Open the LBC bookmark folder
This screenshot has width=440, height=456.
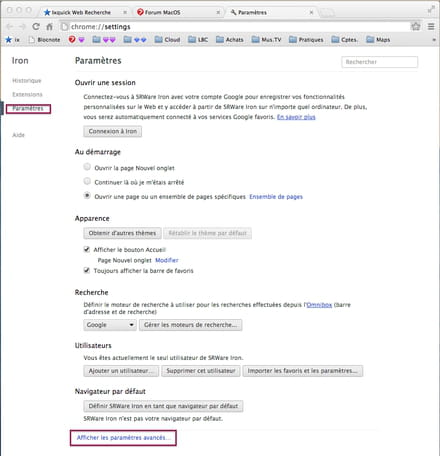point(198,40)
